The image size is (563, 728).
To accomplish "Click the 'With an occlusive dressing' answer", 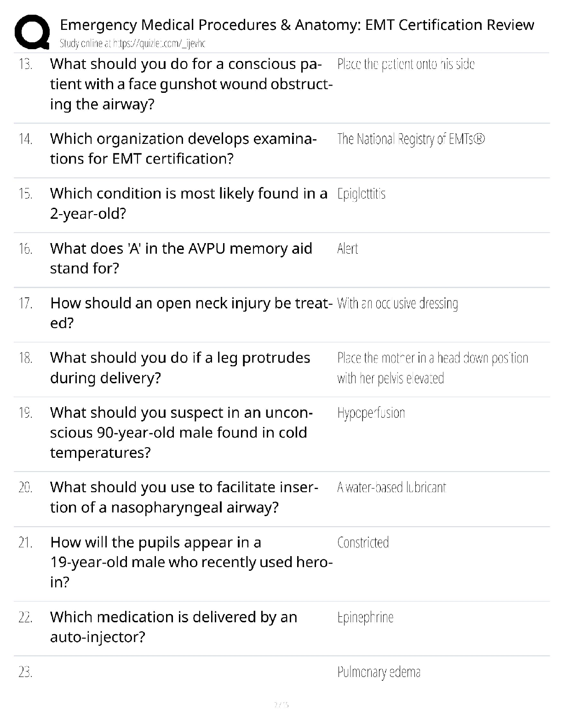I will click(397, 304).
